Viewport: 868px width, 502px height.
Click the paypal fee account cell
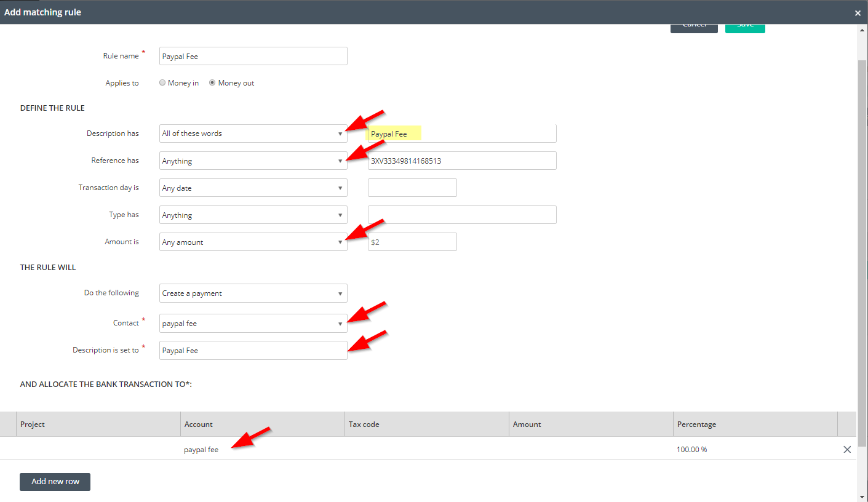click(263, 449)
